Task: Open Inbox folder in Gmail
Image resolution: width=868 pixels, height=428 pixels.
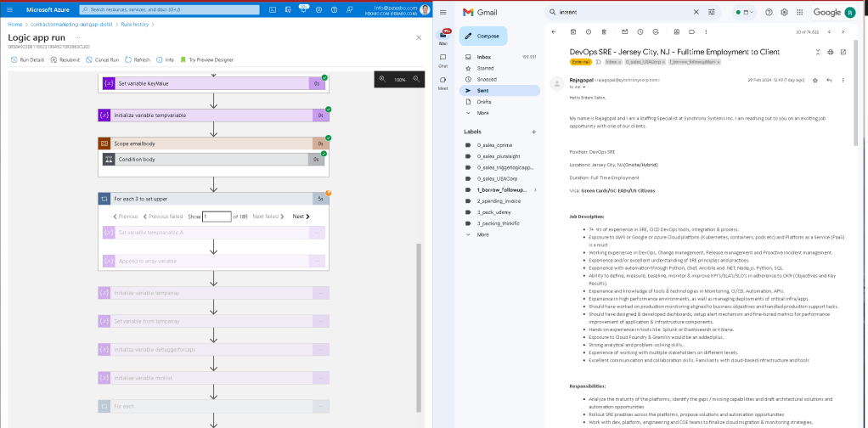Action: click(499, 57)
